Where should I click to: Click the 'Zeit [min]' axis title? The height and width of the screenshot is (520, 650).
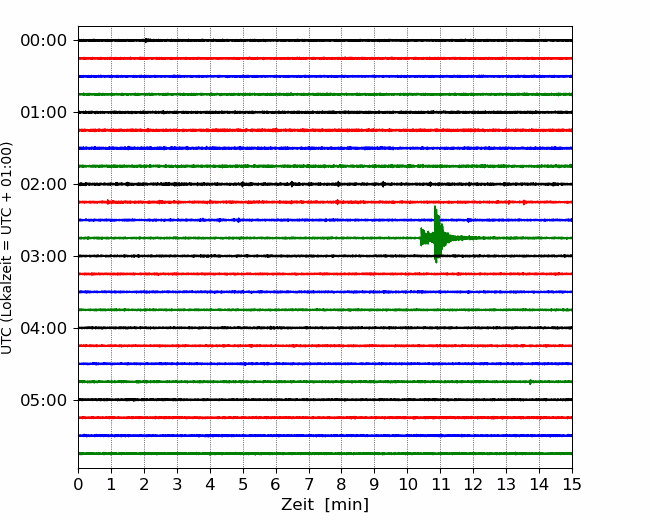click(325, 505)
